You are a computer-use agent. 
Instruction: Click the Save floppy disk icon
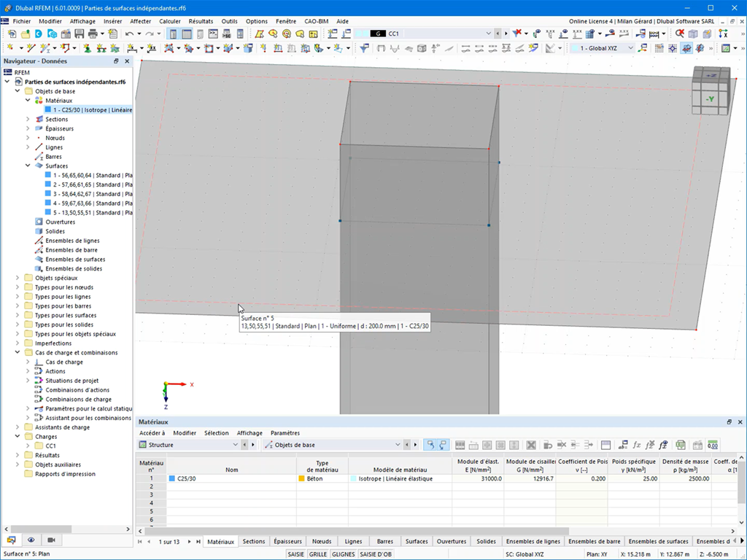79,34
